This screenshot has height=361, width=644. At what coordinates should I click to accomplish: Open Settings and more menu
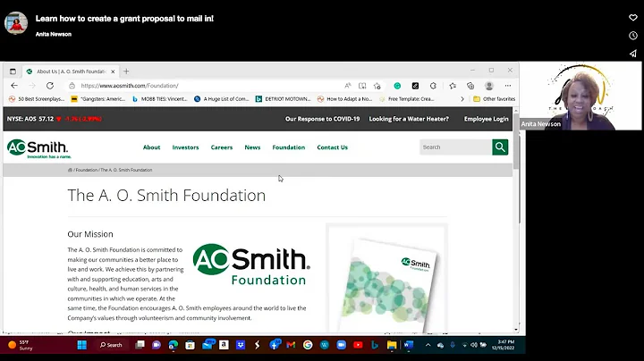pos(508,86)
